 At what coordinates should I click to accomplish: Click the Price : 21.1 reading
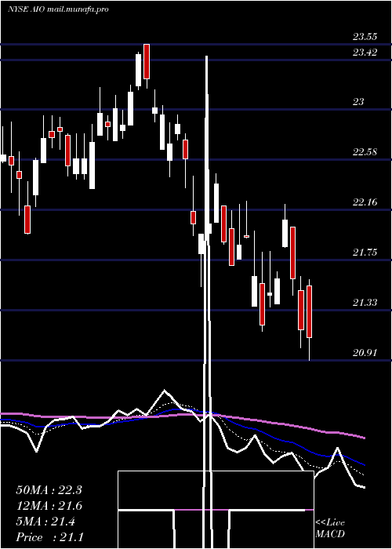[x=49, y=537]
